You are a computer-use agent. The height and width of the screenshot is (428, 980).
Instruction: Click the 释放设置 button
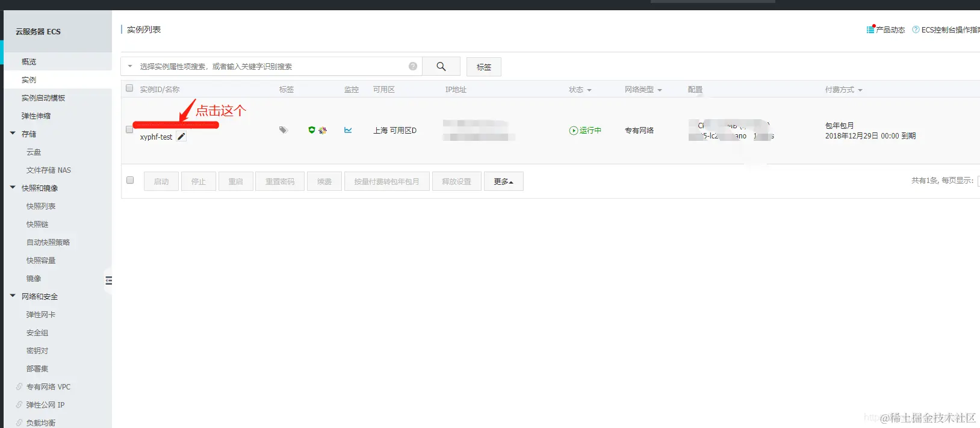pyautogui.click(x=457, y=181)
